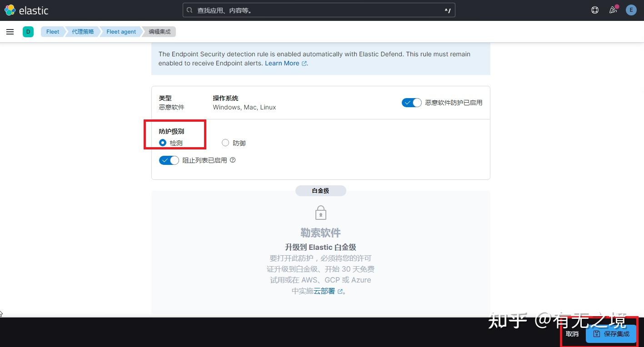This screenshot has width=644, height=347.
Task: Select the 检测 protection level option
Action: 162,143
